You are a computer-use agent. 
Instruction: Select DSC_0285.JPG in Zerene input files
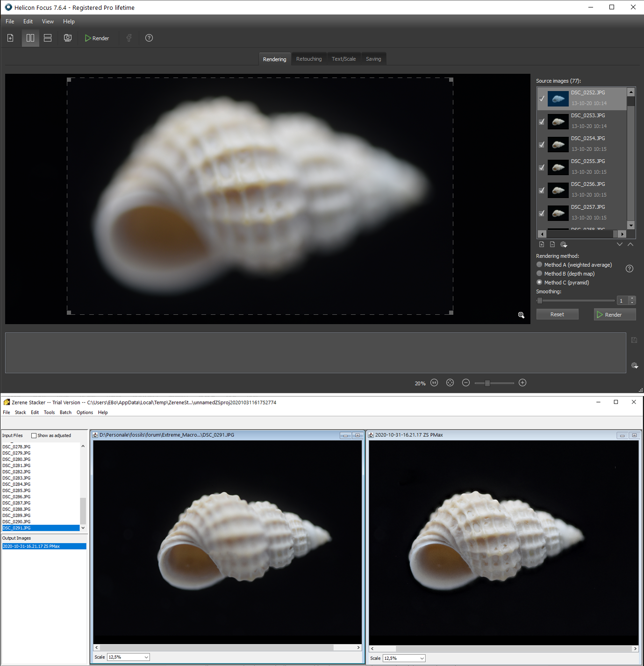coord(41,490)
